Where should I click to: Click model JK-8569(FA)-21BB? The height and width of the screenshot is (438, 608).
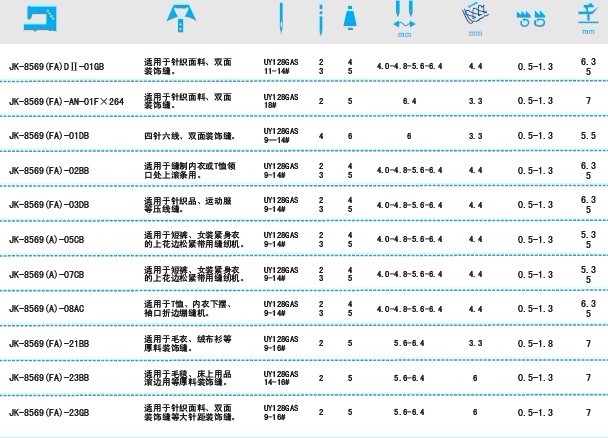48,343
